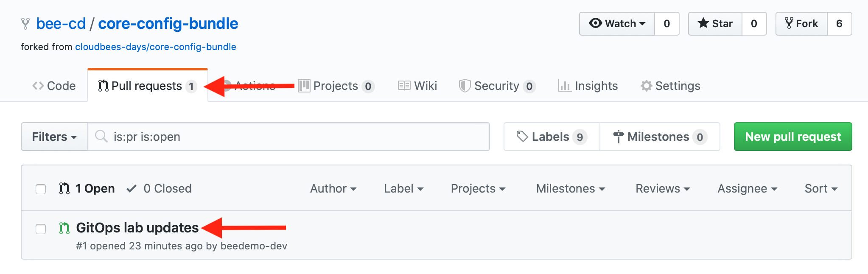Viewport: 868px width, 274px height.
Task: Click the search magnifier icon in the filter box
Action: click(x=101, y=136)
